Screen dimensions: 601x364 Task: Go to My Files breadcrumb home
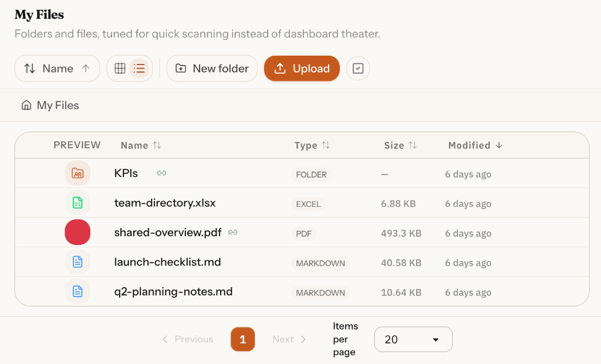[50, 106]
